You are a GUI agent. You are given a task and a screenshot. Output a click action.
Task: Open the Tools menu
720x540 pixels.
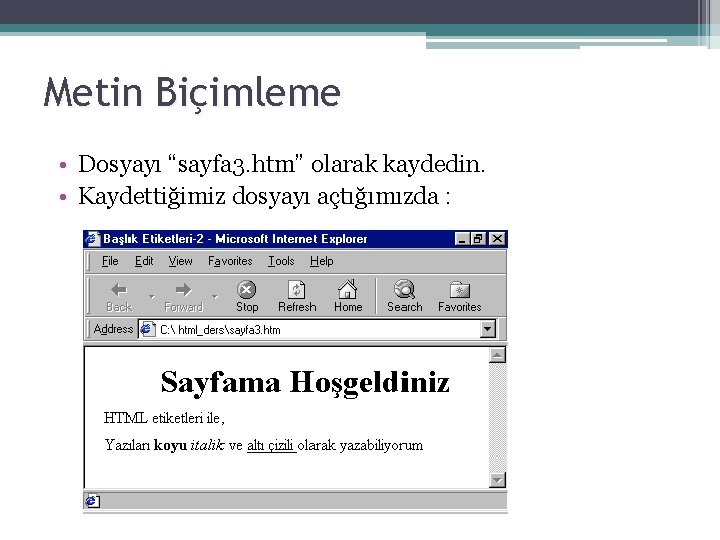coord(281,261)
